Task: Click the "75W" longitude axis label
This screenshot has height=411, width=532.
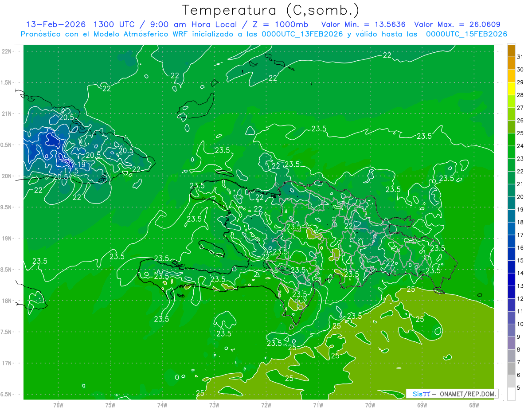Action: [110, 405]
